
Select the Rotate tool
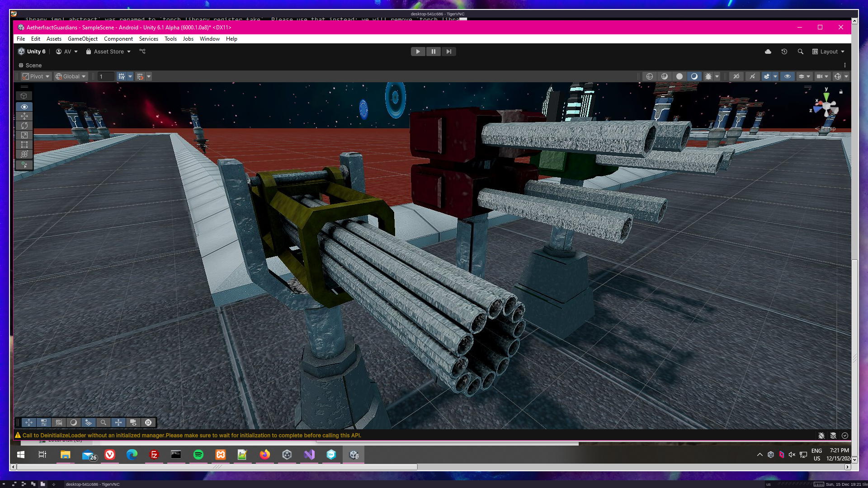click(24, 126)
